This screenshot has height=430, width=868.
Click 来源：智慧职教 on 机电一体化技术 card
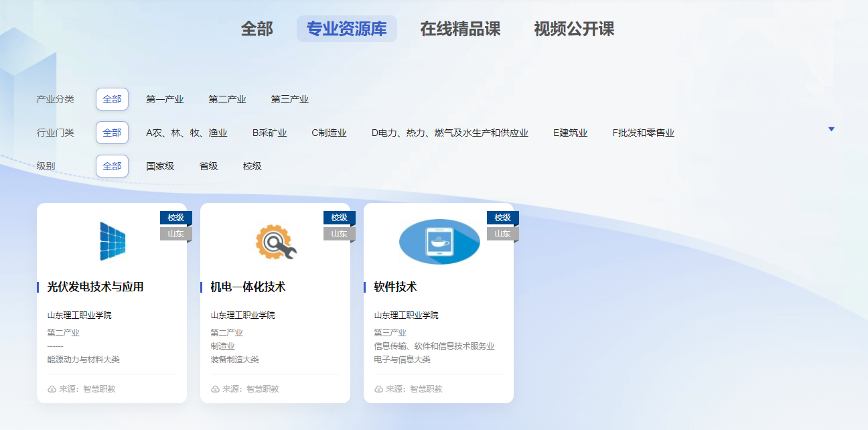tap(250, 389)
